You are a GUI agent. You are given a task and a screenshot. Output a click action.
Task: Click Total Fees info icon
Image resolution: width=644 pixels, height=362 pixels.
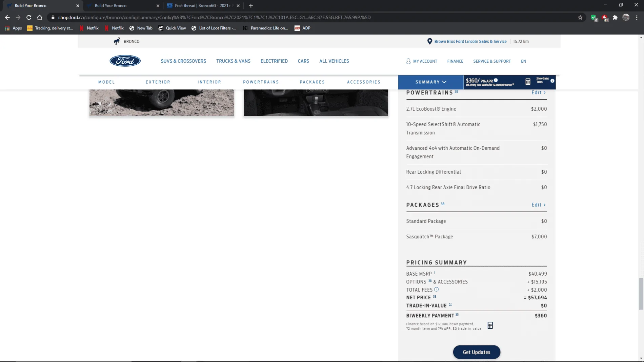pos(437,290)
